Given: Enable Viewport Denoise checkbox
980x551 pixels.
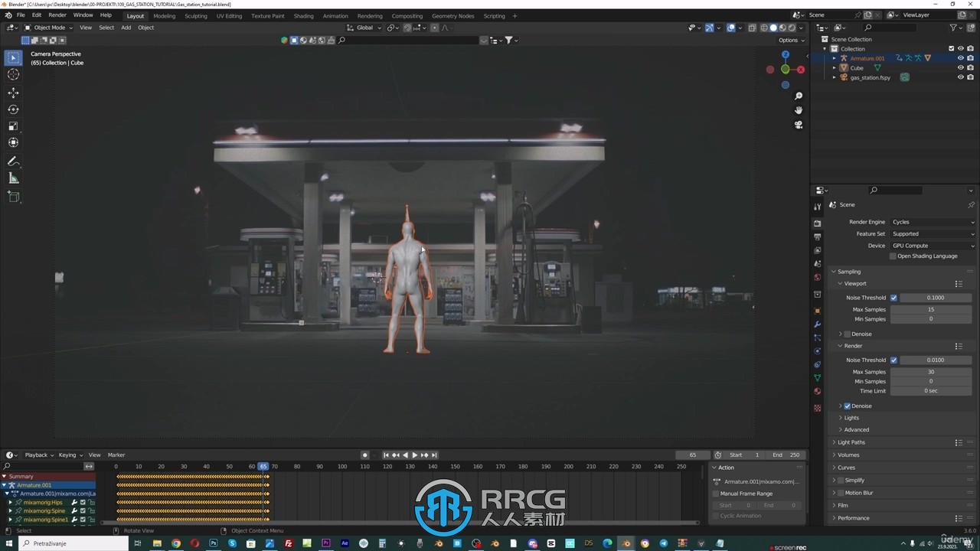Looking at the screenshot, I should (x=847, y=334).
